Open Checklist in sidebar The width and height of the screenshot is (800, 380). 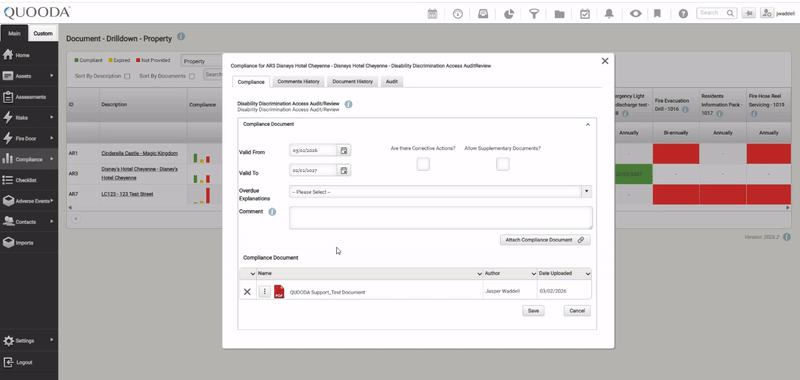point(29,180)
